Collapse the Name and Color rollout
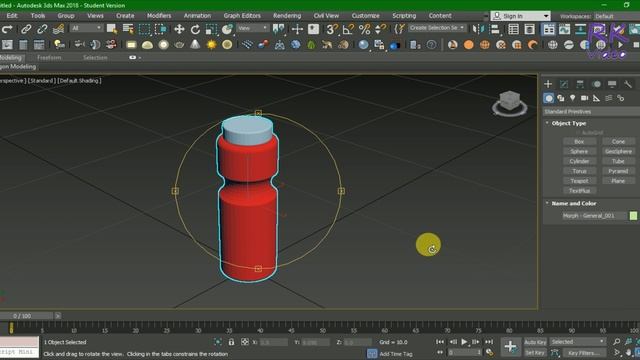 tap(573, 203)
